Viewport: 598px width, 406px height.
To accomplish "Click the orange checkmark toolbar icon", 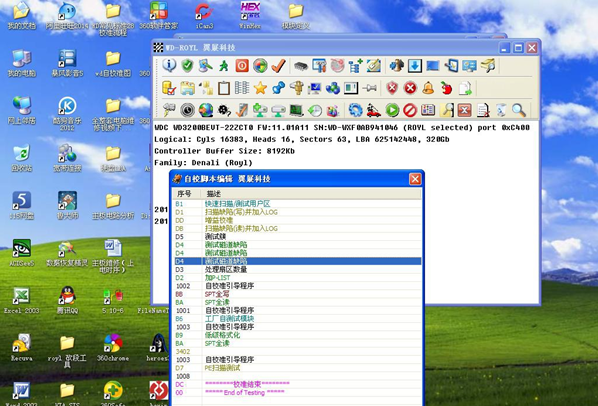I will 278,66.
